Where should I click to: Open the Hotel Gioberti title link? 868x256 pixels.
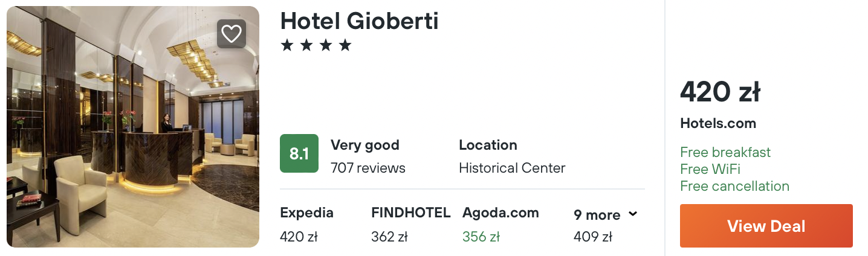pos(359,21)
